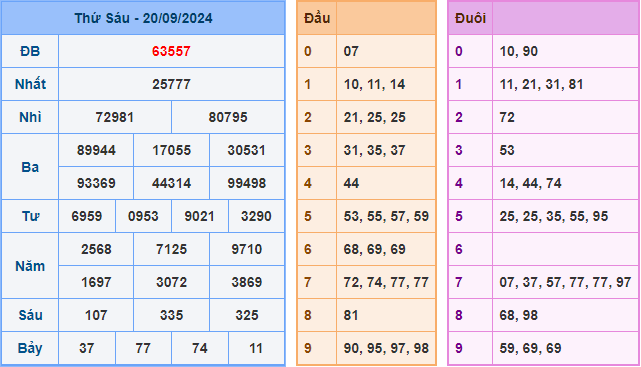This screenshot has height=367, width=641.
Task: Click third prize number 89944
Action: [x=96, y=150]
